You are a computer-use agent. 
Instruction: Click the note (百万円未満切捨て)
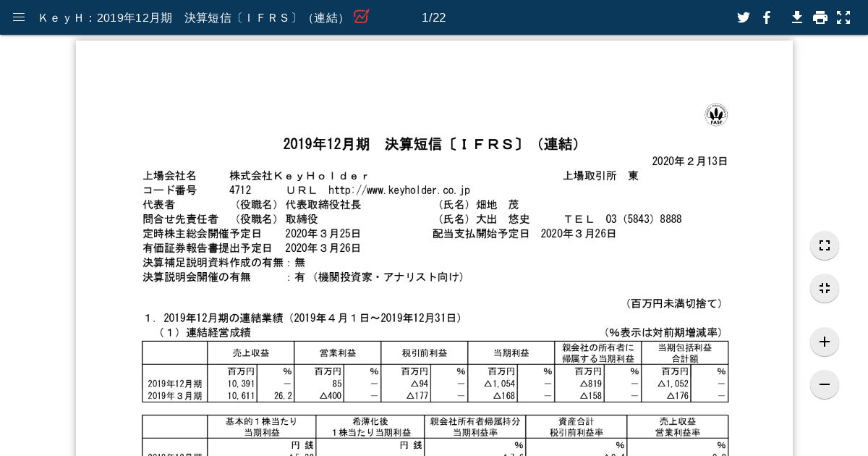[x=674, y=304]
